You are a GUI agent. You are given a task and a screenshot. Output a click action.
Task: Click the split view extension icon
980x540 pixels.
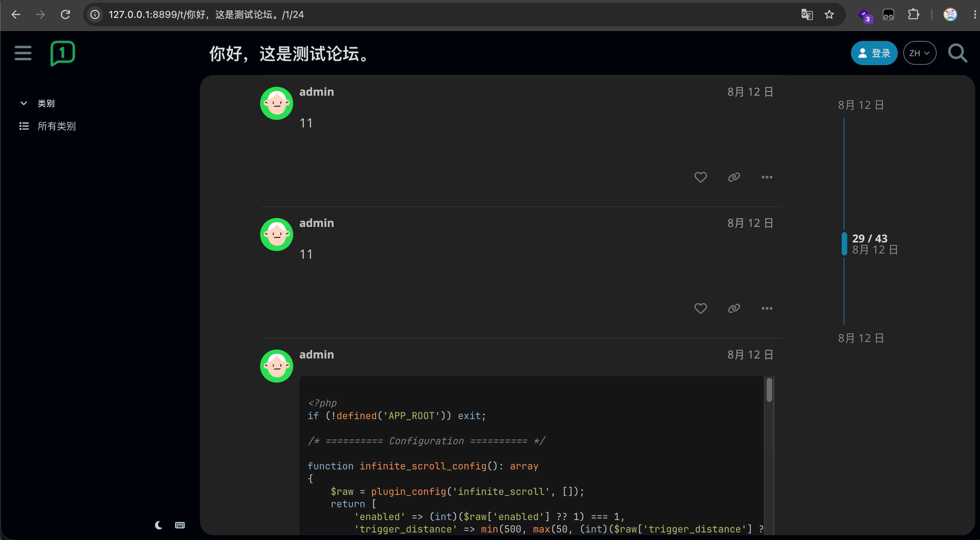pyautogui.click(x=888, y=14)
